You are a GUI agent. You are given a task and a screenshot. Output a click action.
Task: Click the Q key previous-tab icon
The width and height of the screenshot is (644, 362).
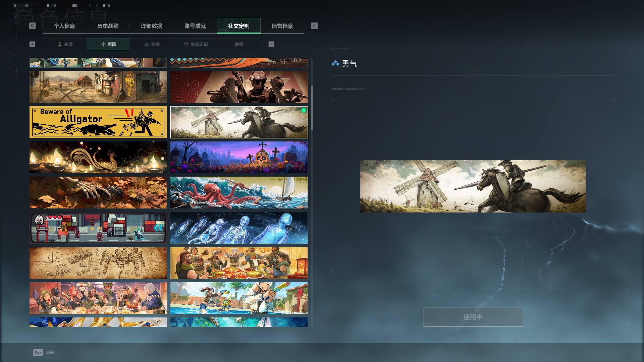pos(32,26)
